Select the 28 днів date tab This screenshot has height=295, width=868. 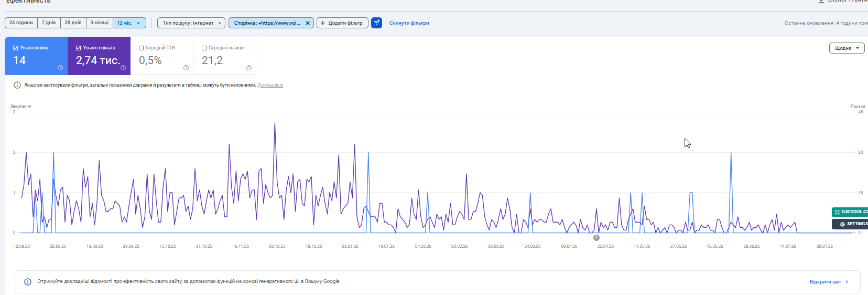click(73, 23)
